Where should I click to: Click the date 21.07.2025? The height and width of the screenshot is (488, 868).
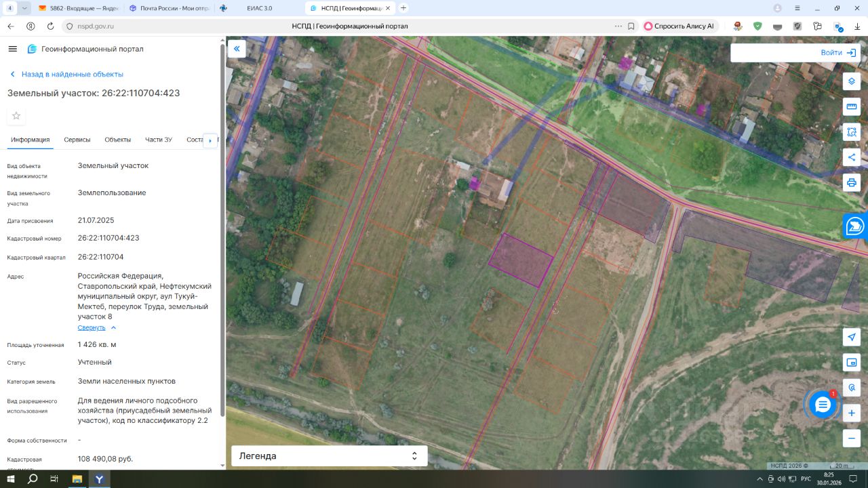[x=96, y=220]
